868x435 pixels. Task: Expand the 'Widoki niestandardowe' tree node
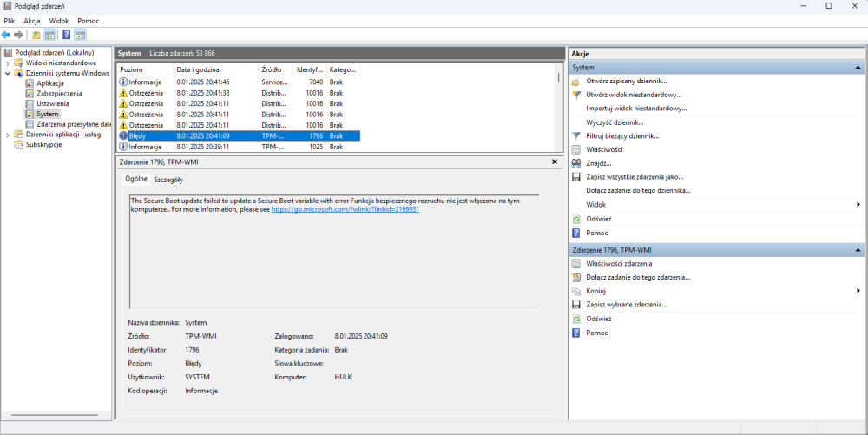(x=8, y=63)
